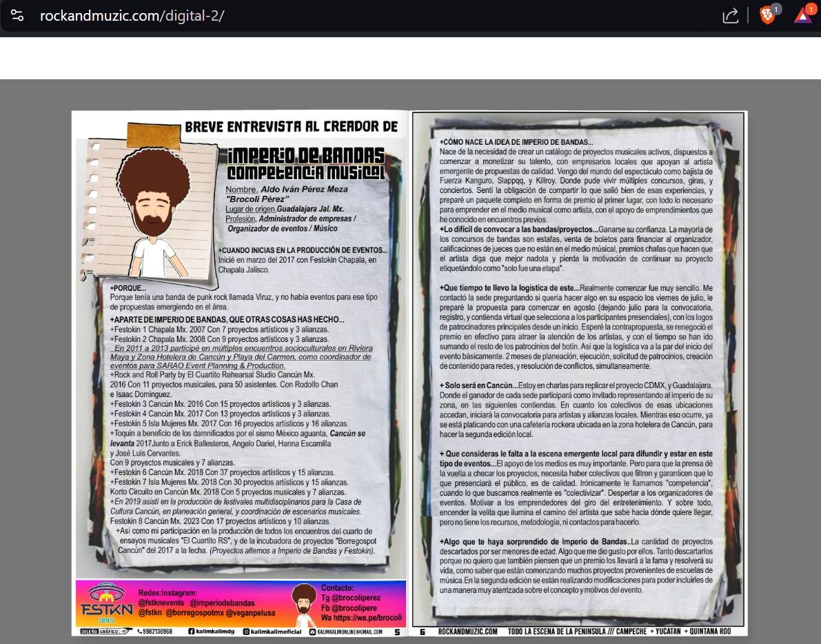Open the Brave Rewards triangle icon
Screen dimensions: 821x644
(x=802, y=15)
